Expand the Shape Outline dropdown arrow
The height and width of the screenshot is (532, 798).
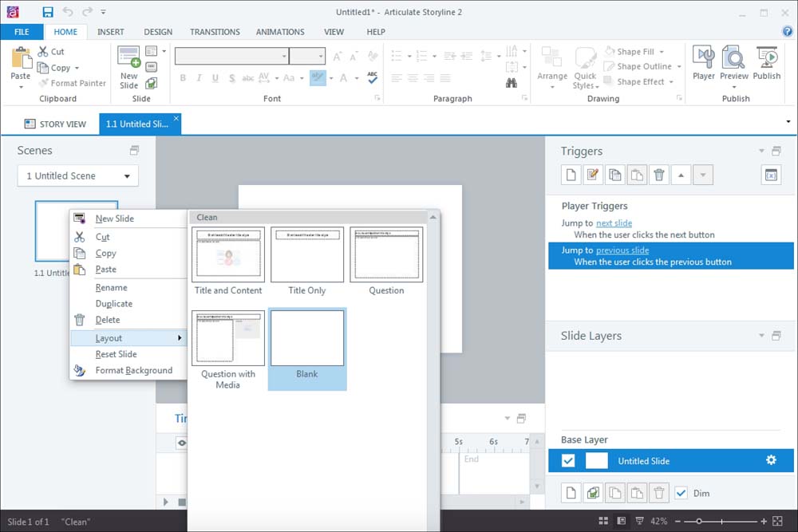679,67
